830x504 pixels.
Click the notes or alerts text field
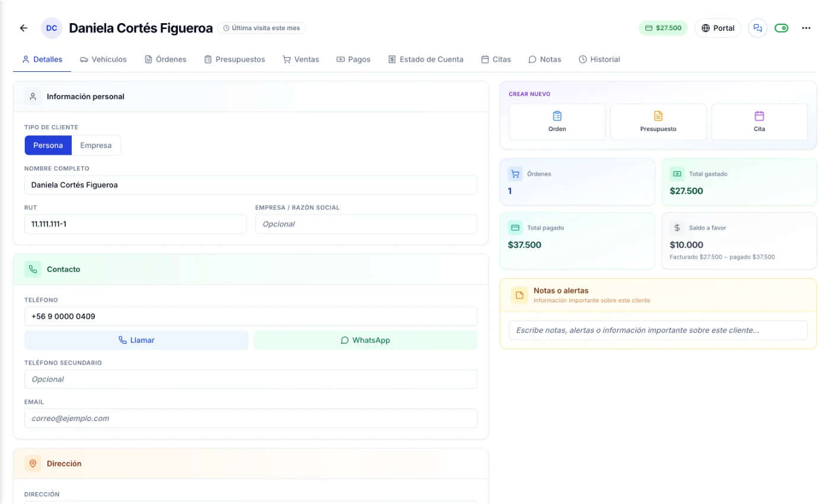[x=658, y=330]
